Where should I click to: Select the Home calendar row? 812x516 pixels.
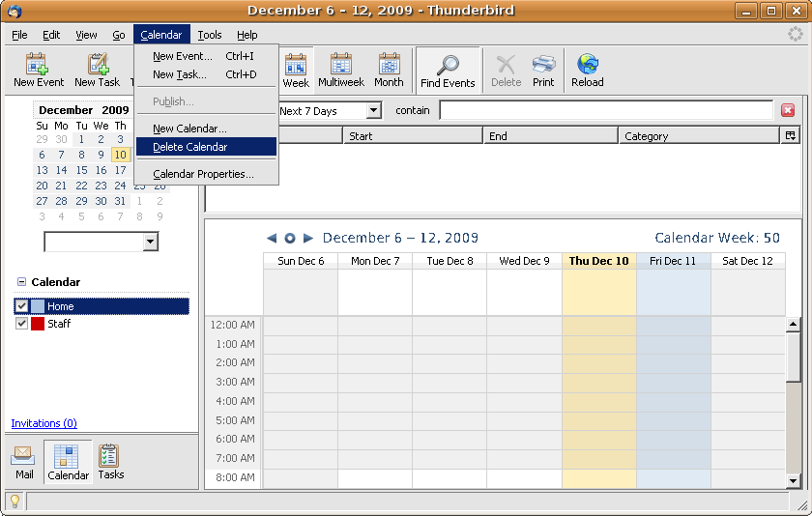tap(101, 306)
